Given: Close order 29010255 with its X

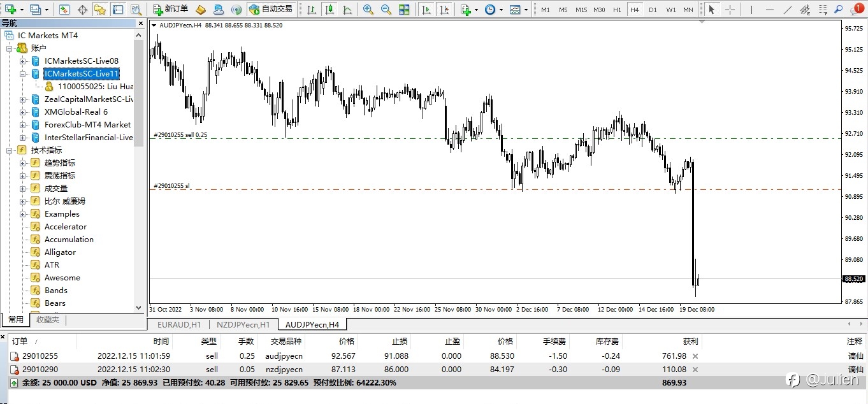Looking at the screenshot, I should (695, 356).
